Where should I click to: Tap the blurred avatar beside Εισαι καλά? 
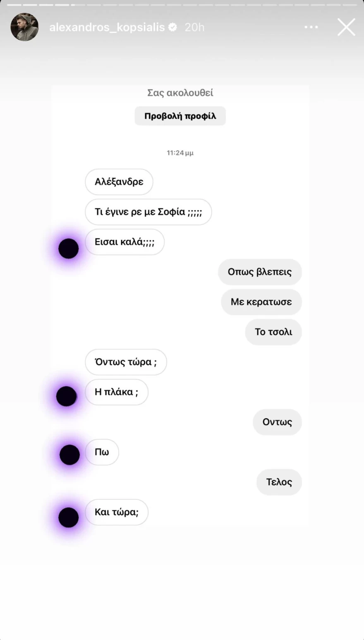(x=69, y=248)
